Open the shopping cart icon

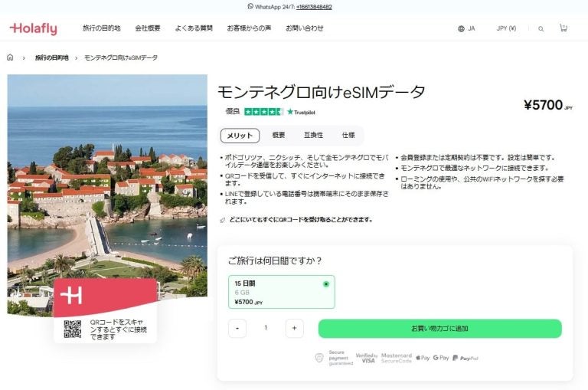(563, 28)
